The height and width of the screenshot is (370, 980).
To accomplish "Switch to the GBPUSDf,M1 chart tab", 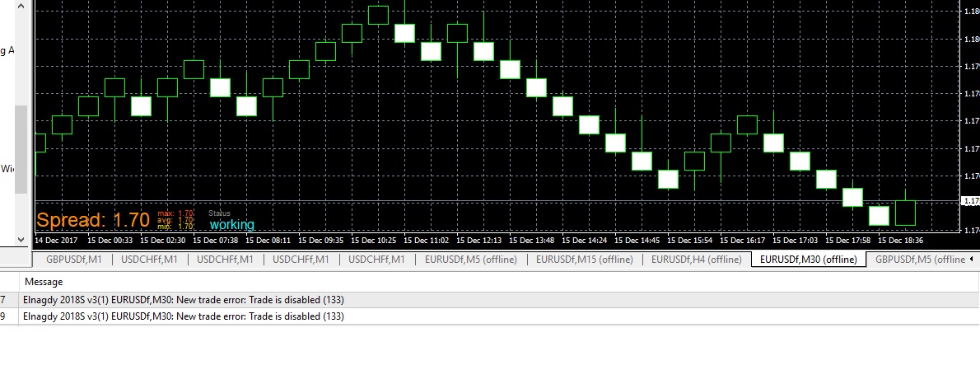I will (x=73, y=260).
